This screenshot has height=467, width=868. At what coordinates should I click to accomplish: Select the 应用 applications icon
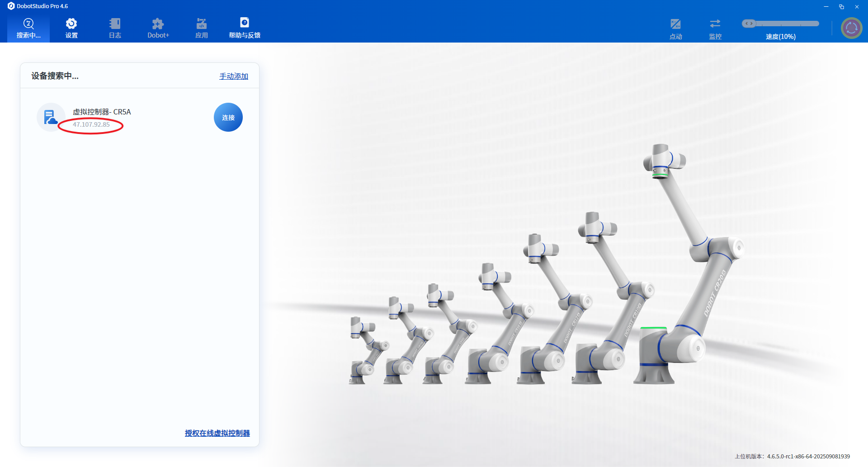(x=201, y=24)
